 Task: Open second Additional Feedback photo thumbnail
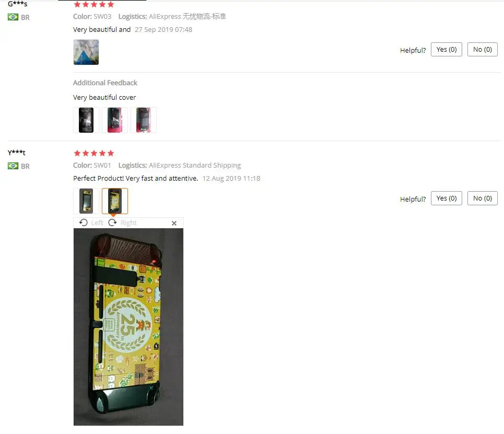coord(115,120)
